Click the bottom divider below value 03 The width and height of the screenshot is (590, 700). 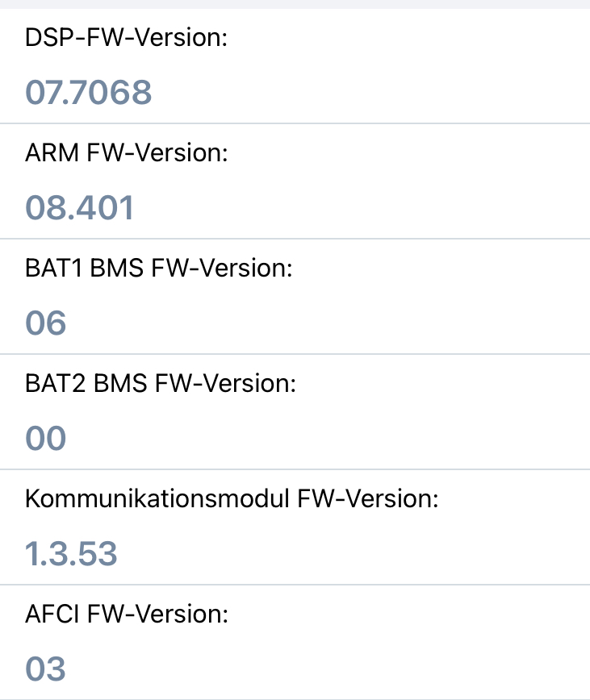click(x=295, y=698)
